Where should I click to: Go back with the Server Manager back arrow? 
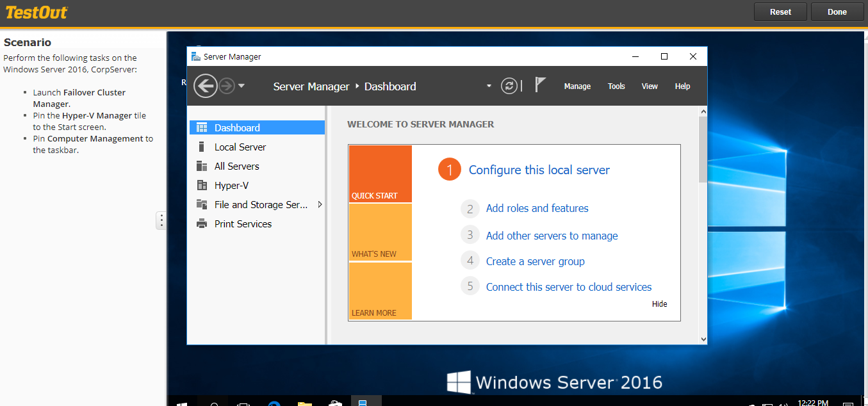point(205,86)
